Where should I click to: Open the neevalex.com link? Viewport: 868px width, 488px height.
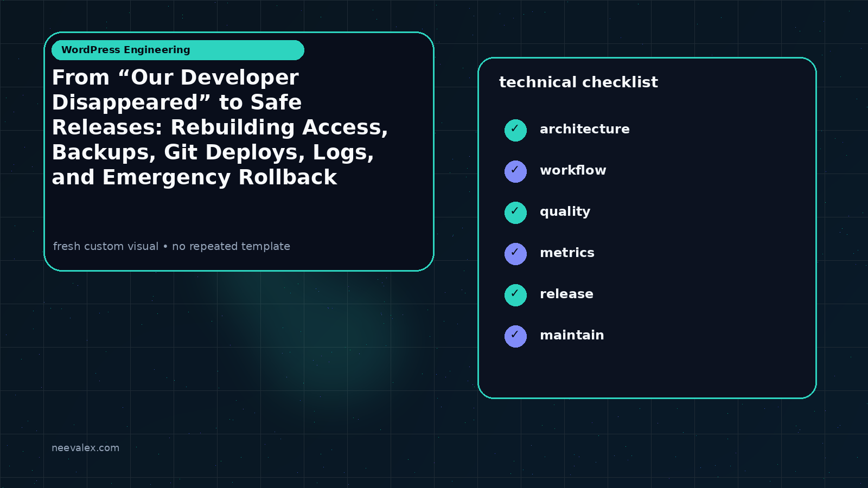pos(85,448)
